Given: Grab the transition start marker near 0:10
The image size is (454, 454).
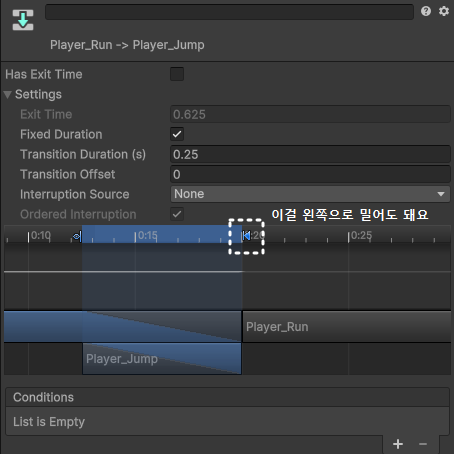Looking at the screenshot, I should click(x=77, y=237).
